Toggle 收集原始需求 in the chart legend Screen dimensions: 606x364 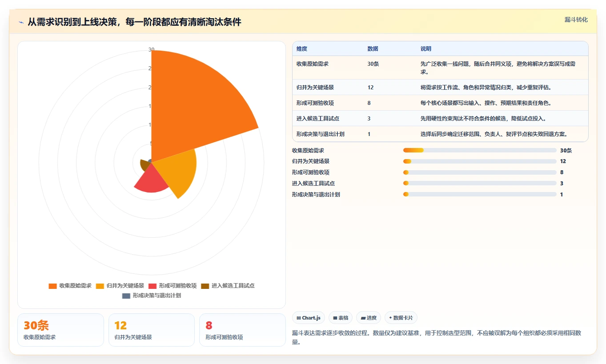point(70,286)
